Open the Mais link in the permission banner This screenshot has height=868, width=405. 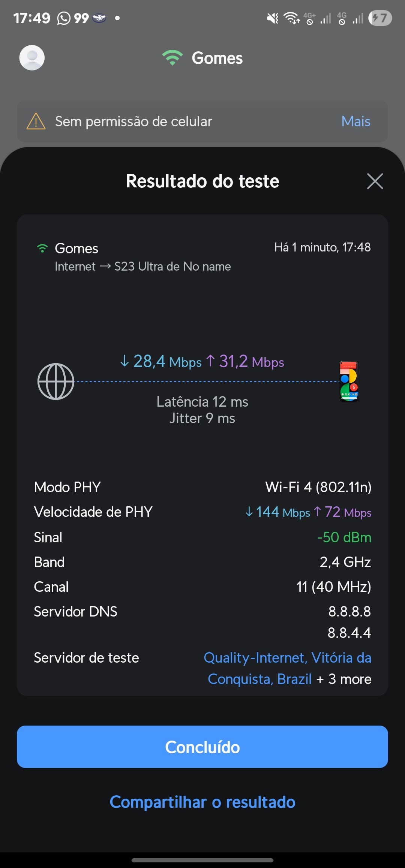[355, 121]
